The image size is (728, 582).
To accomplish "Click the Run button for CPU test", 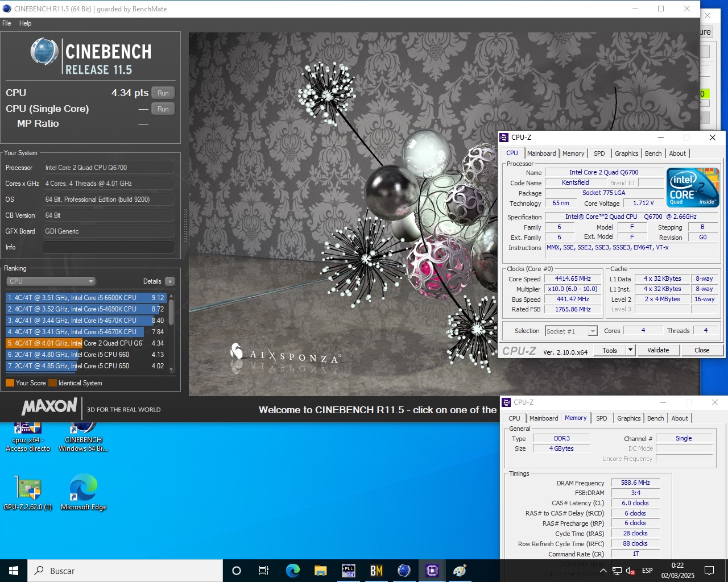I will [163, 93].
